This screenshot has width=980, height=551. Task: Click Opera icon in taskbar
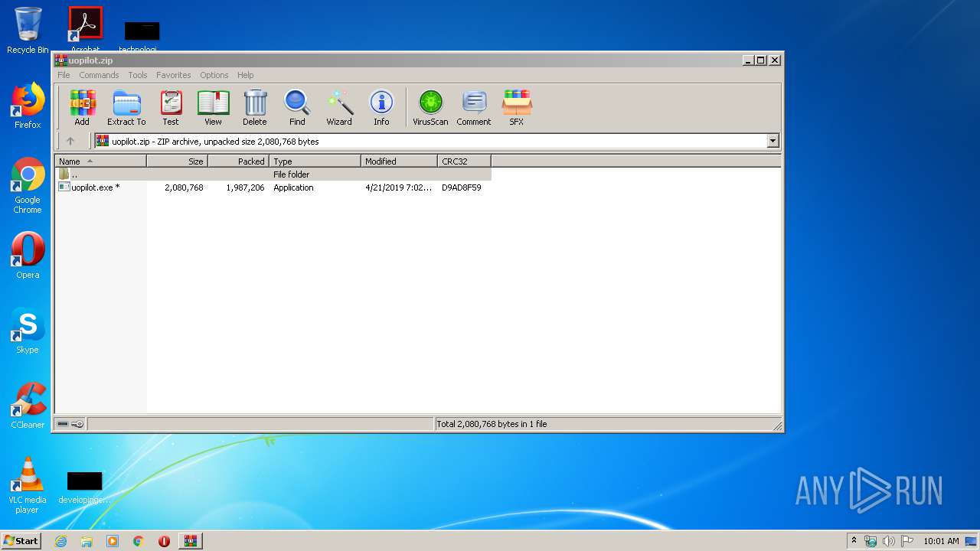coord(164,541)
